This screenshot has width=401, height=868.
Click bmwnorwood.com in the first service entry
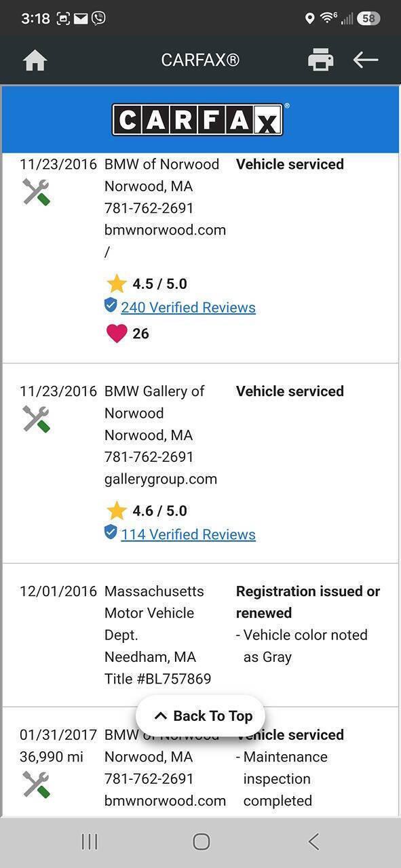(165, 230)
